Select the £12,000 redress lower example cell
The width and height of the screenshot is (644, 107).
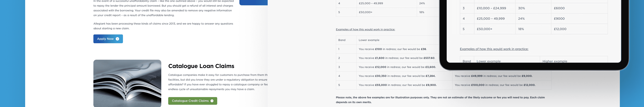[397, 67]
